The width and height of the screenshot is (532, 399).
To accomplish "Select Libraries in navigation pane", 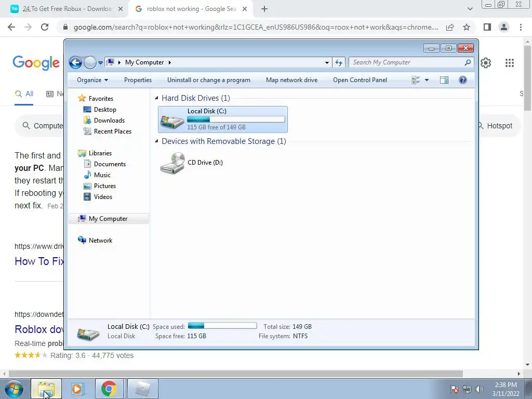I will point(100,153).
